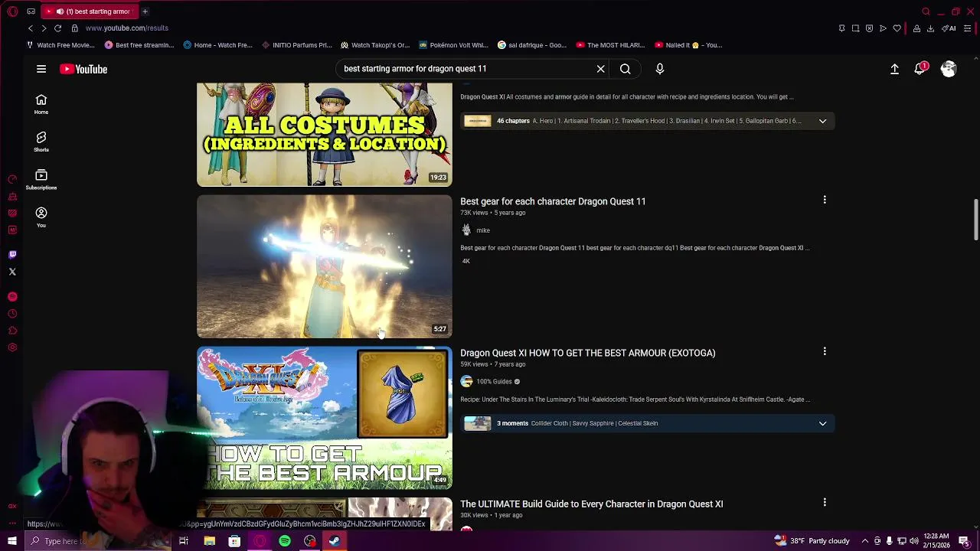The width and height of the screenshot is (980, 551).
Task: Clear the YouTube search box text
Action: 601,69
